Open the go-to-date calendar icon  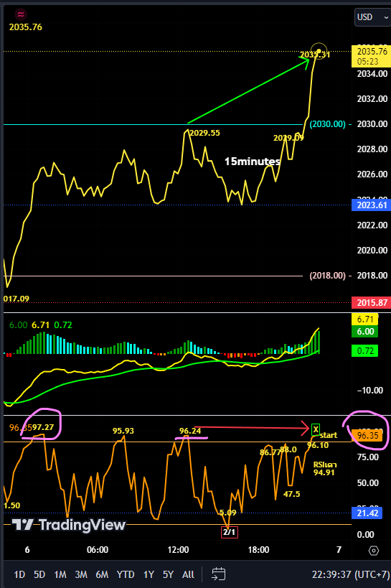[x=219, y=574]
